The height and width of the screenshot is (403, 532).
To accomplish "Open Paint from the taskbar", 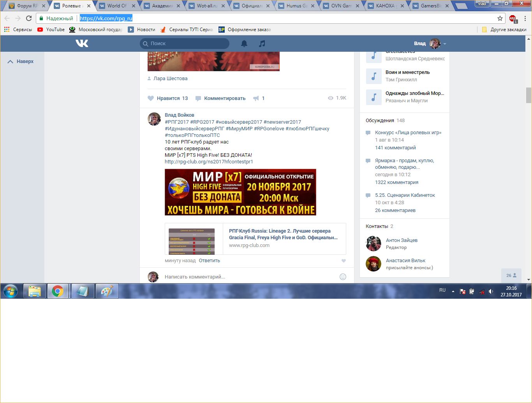I will [107, 291].
